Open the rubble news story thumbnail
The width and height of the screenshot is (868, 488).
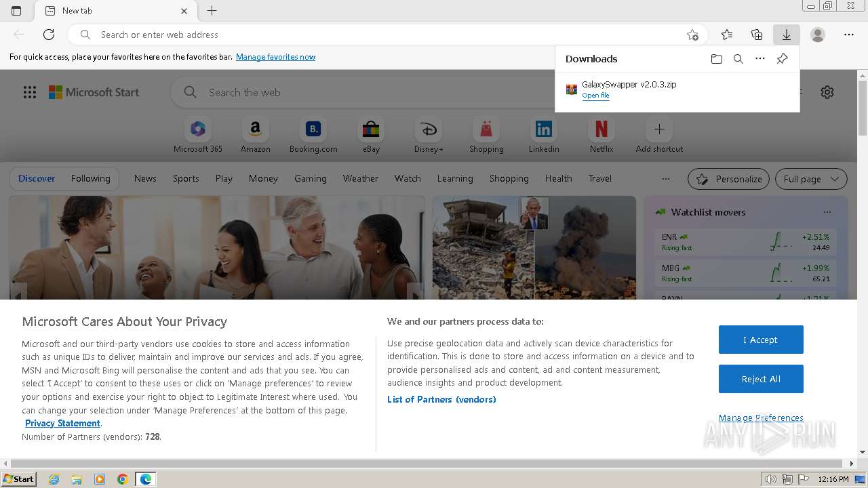[x=534, y=247]
